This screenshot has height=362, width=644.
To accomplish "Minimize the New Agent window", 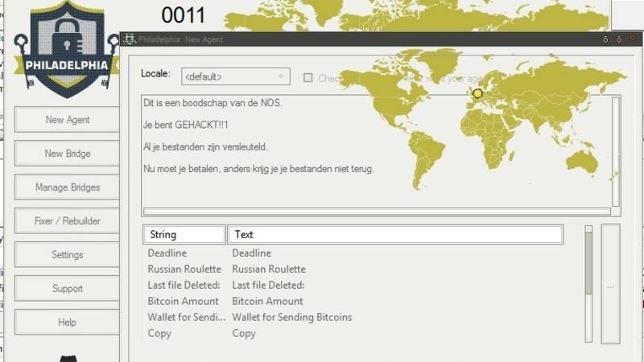I will click(x=605, y=39).
